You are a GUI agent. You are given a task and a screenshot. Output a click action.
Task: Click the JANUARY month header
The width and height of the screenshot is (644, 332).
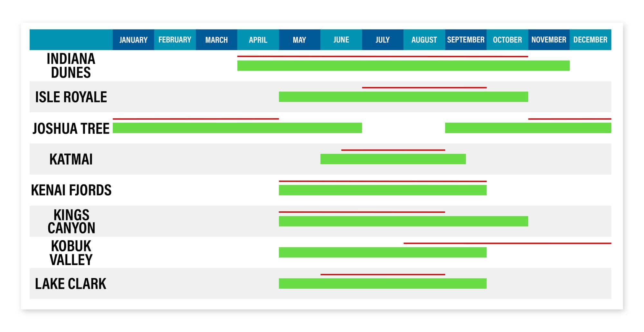point(133,40)
